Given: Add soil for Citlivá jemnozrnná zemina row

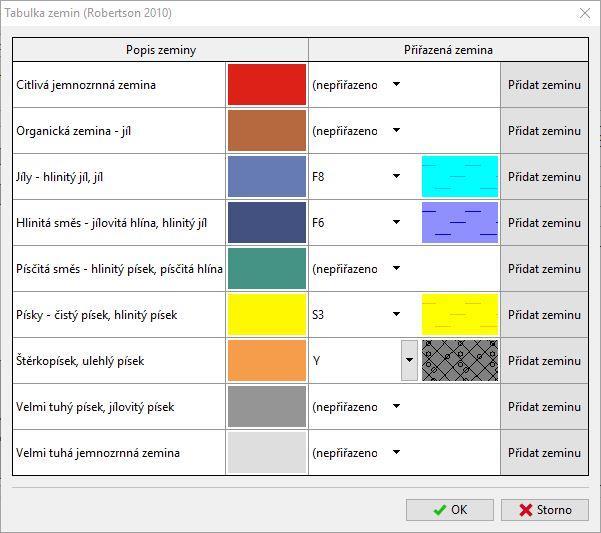Looking at the screenshot, I should coord(544,85).
